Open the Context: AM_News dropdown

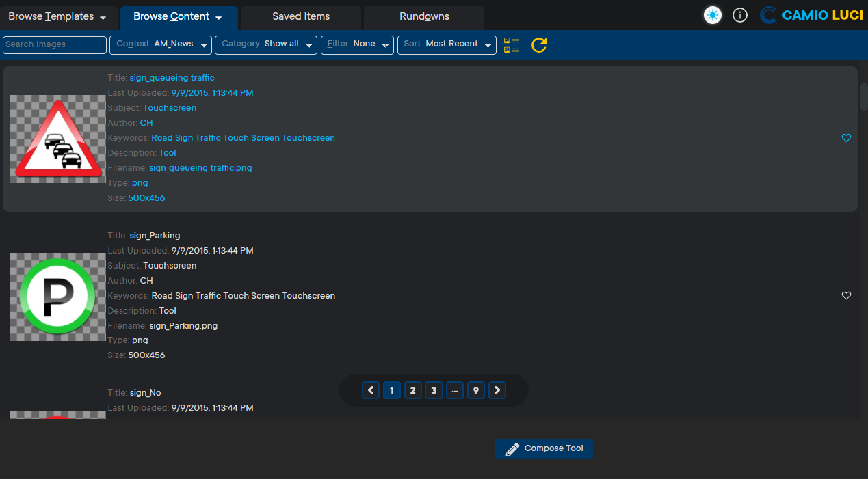tap(161, 45)
